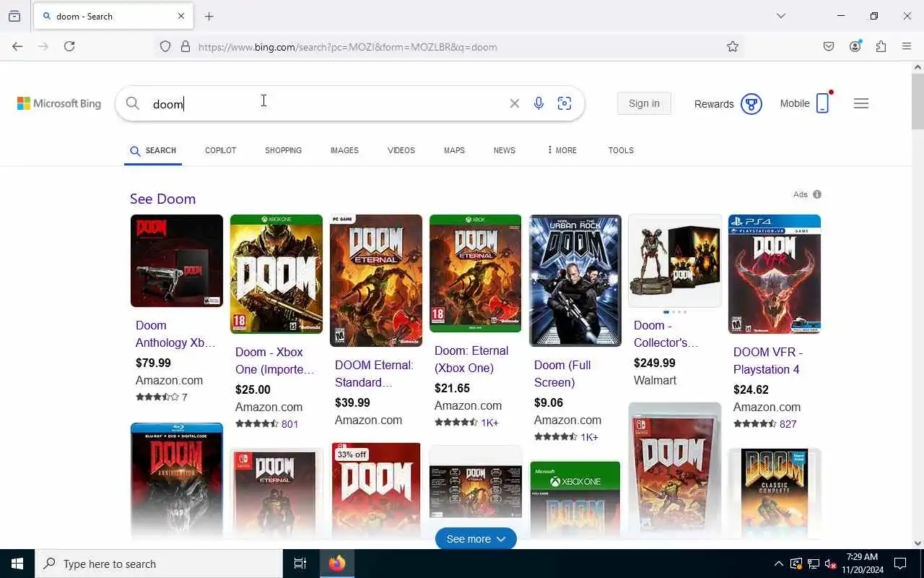Open DOOM Eternal: Standard product link
This screenshot has width=924, height=578.
point(375,374)
